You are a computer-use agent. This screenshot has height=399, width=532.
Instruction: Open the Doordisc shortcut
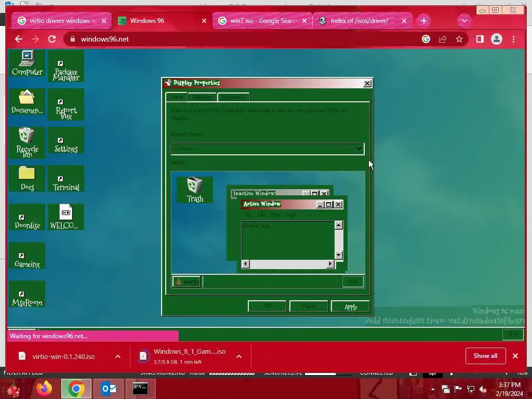click(27, 217)
